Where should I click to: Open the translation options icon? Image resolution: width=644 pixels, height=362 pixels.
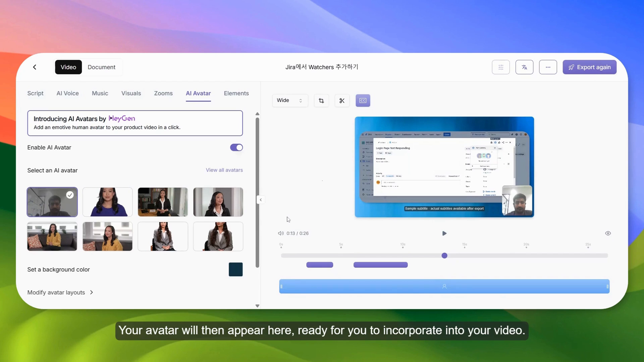point(524,67)
